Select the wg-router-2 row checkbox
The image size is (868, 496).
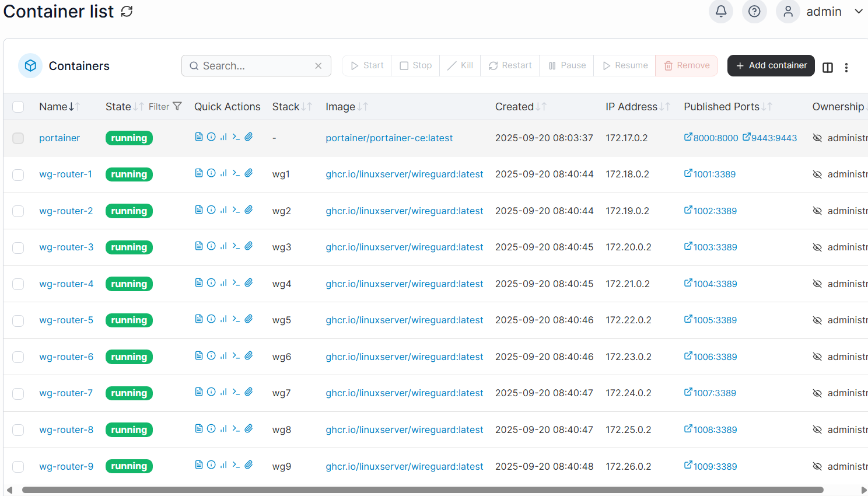click(18, 211)
